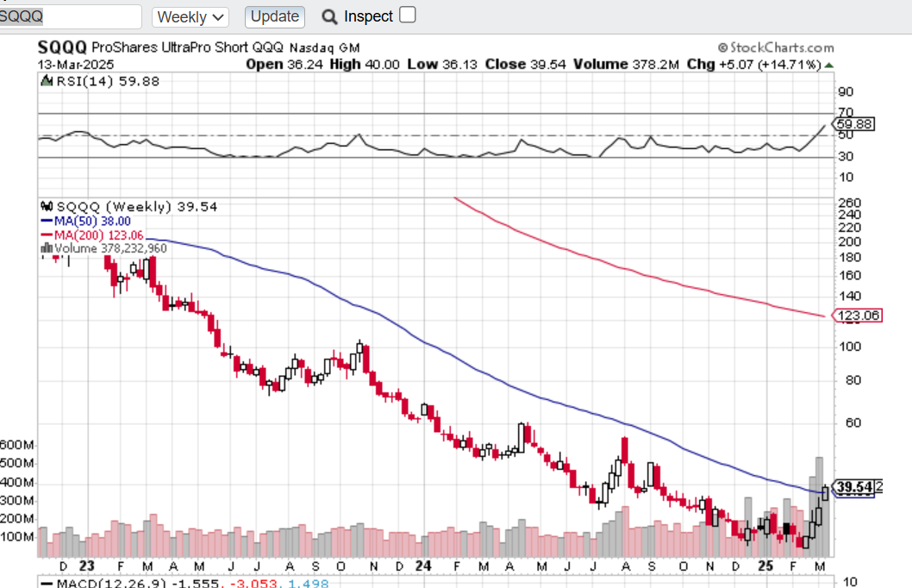912x588 pixels.
Task: Click the blue MA(50) legend line marker
Action: [x=47, y=220]
